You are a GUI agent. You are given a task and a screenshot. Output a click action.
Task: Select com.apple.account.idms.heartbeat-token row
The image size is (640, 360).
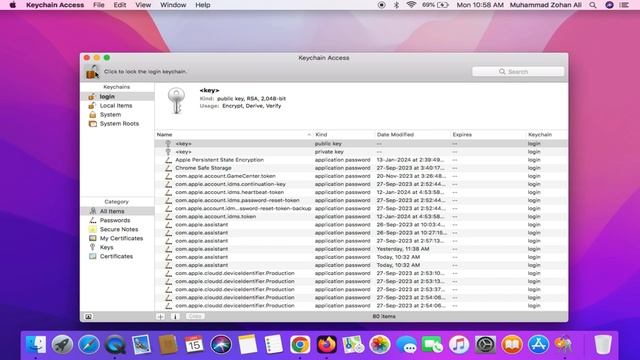click(x=361, y=192)
